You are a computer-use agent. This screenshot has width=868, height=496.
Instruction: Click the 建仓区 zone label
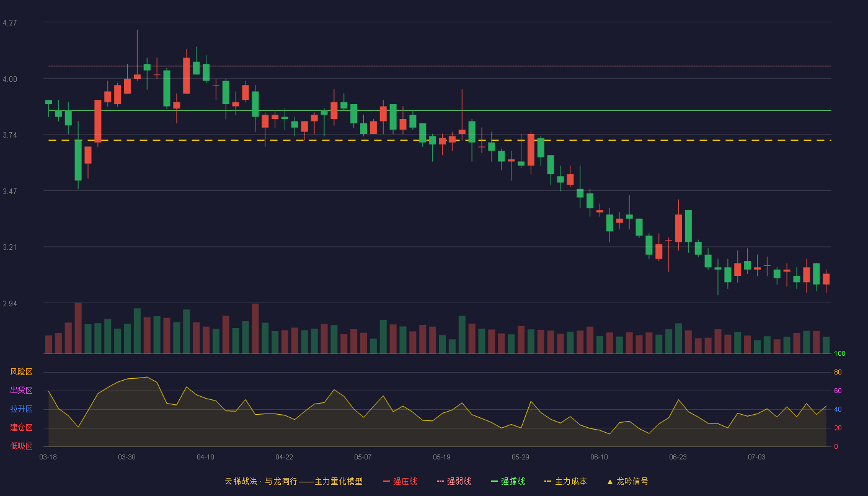click(x=21, y=428)
